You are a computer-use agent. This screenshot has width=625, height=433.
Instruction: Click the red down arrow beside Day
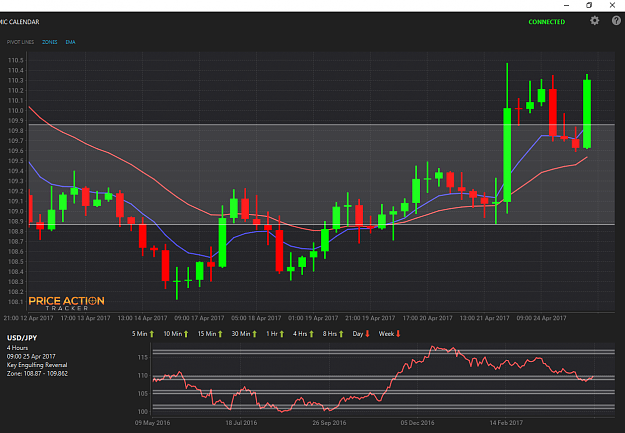tap(368, 334)
